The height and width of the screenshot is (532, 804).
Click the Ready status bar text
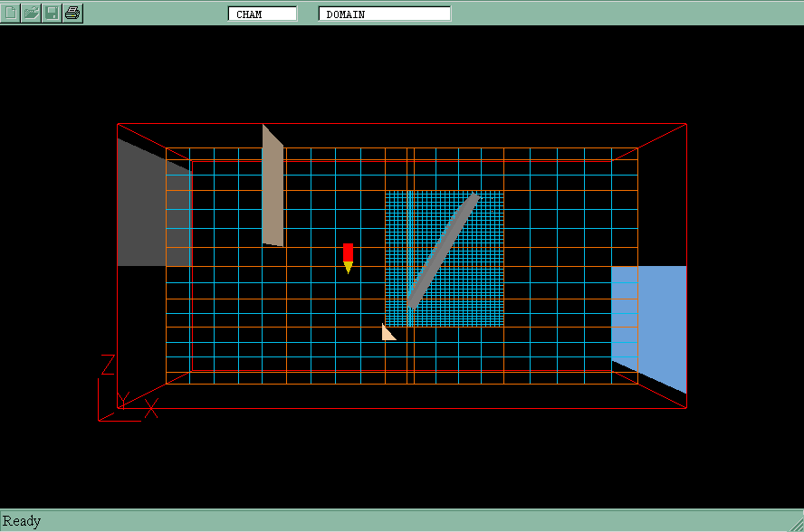tap(22, 521)
